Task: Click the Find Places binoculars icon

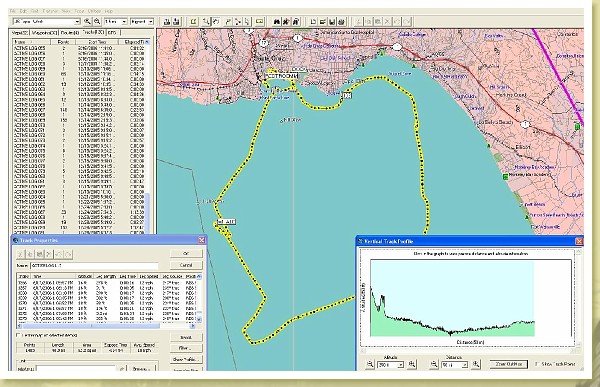Action: [277, 22]
